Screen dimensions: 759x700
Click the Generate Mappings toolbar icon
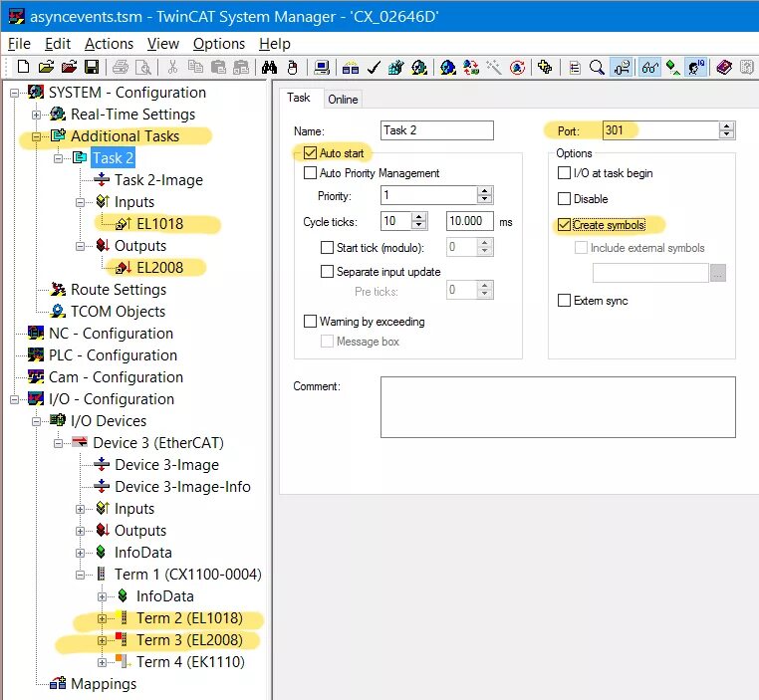(x=350, y=68)
